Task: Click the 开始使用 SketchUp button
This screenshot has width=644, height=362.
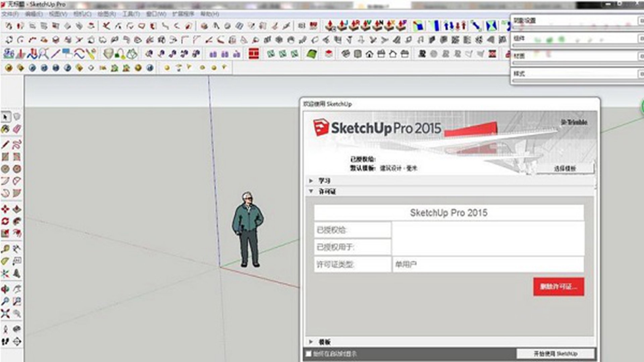Action: (555, 354)
